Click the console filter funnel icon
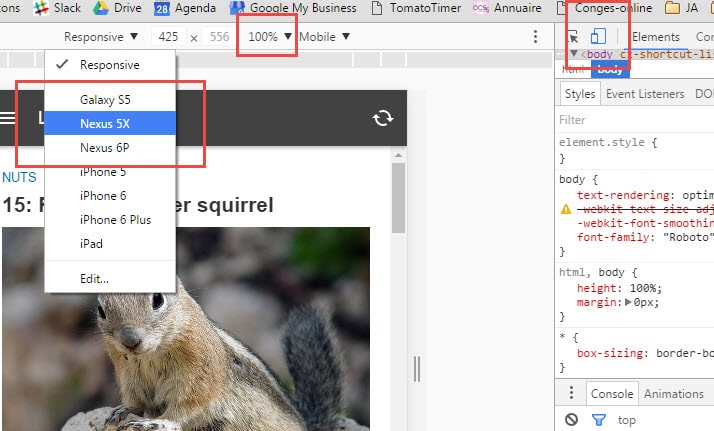The height and width of the screenshot is (431, 714). click(x=598, y=420)
